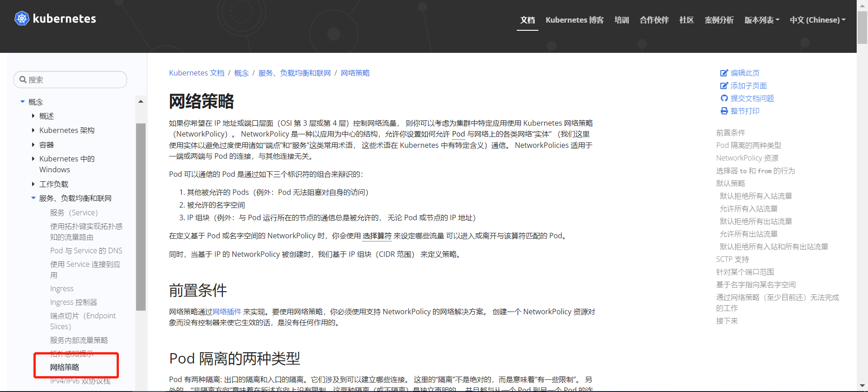The height and width of the screenshot is (392, 868).
Task: Jump to 通过网络策略（至少目前还）无法完成的工作
Action: [x=778, y=302]
